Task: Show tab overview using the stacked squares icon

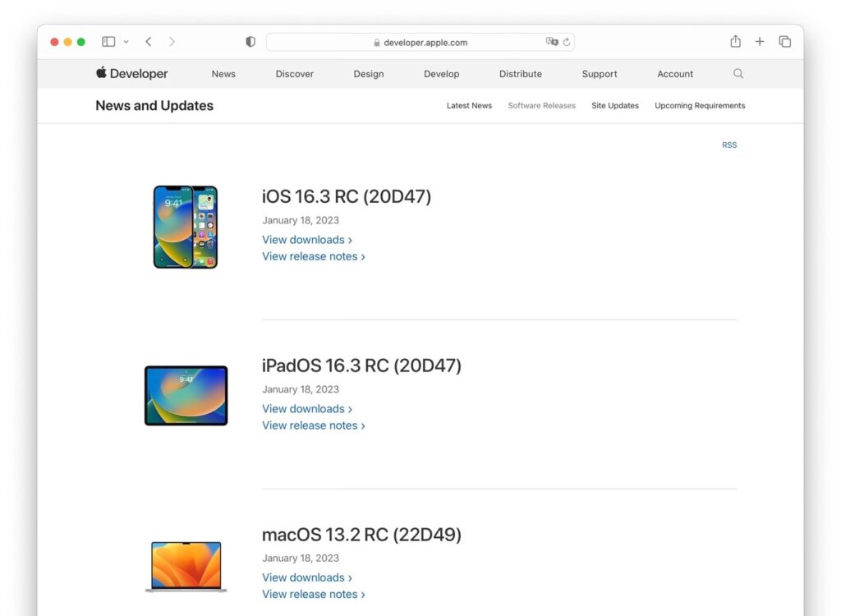Action: tap(785, 41)
